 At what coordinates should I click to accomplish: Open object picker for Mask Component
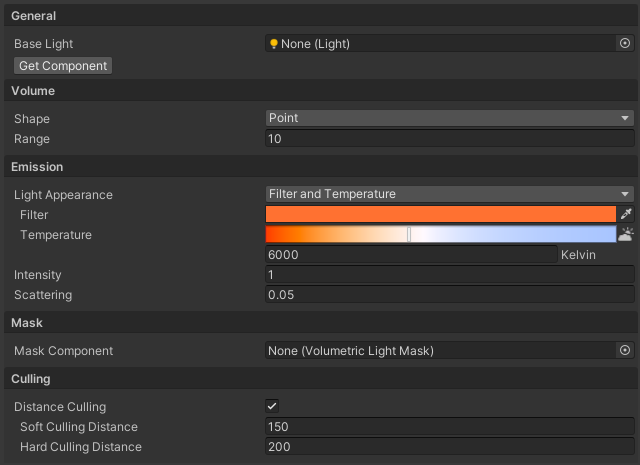click(x=625, y=350)
